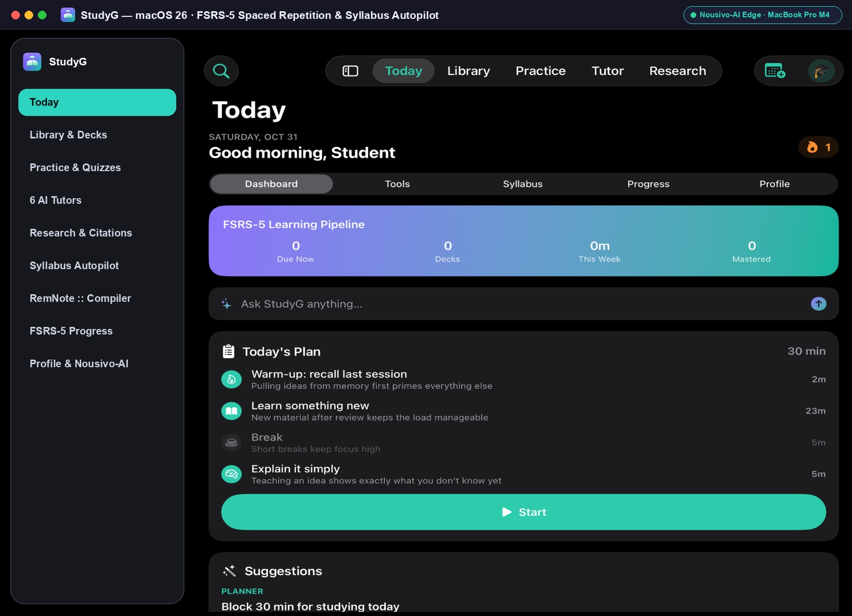Screen dimensions: 852x616
Task: Select the Tools segment
Action: click(x=397, y=184)
